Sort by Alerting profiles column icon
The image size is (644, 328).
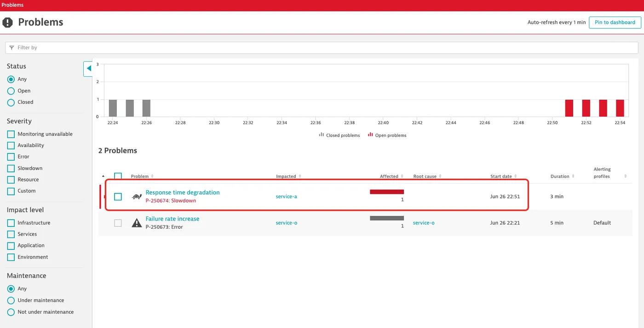click(626, 176)
